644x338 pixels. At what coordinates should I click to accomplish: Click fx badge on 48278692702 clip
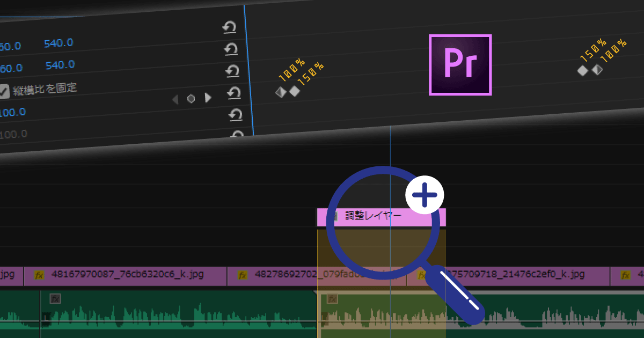pos(243,275)
